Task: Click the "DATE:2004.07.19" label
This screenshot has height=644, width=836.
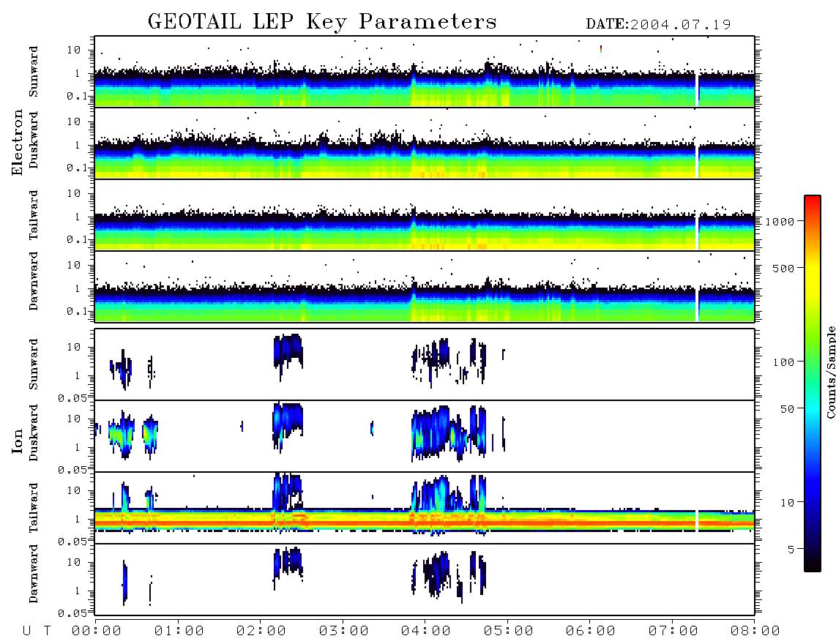Action: [658, 25]
